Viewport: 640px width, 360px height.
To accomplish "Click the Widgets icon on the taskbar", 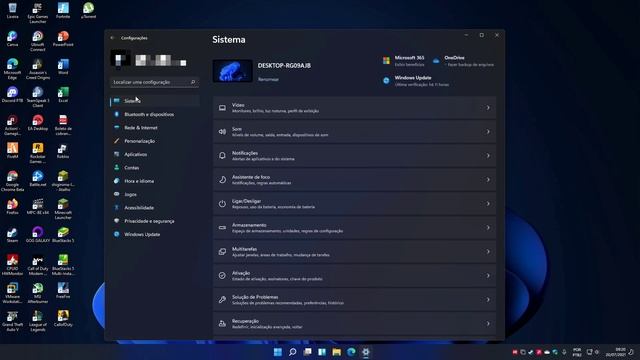I will [x=322, y=352].
